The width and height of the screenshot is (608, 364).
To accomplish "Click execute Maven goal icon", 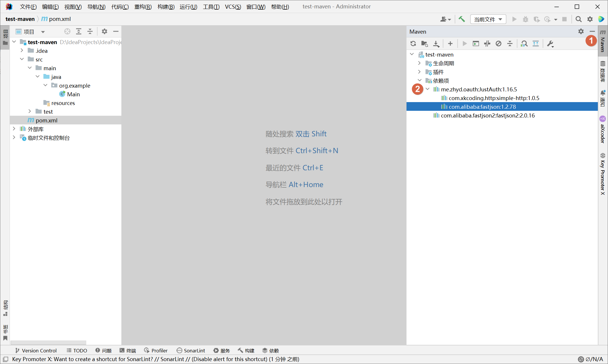I will 476,44.
